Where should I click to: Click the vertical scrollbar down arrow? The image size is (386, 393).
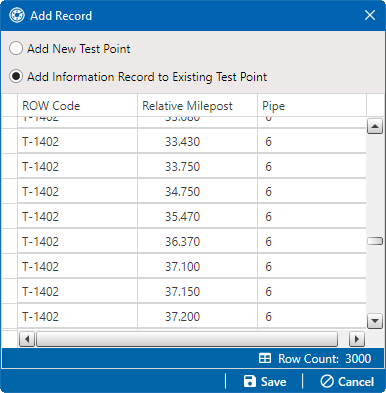point(375,321)
